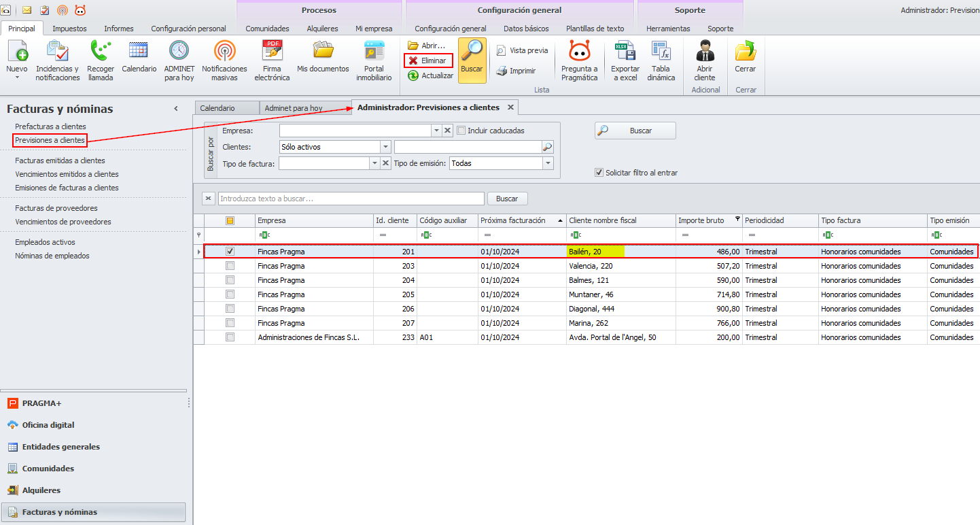Tick the Marina, 262 row checkbox
This screenshot has height=525, width=980.
(x=230, y=323)
